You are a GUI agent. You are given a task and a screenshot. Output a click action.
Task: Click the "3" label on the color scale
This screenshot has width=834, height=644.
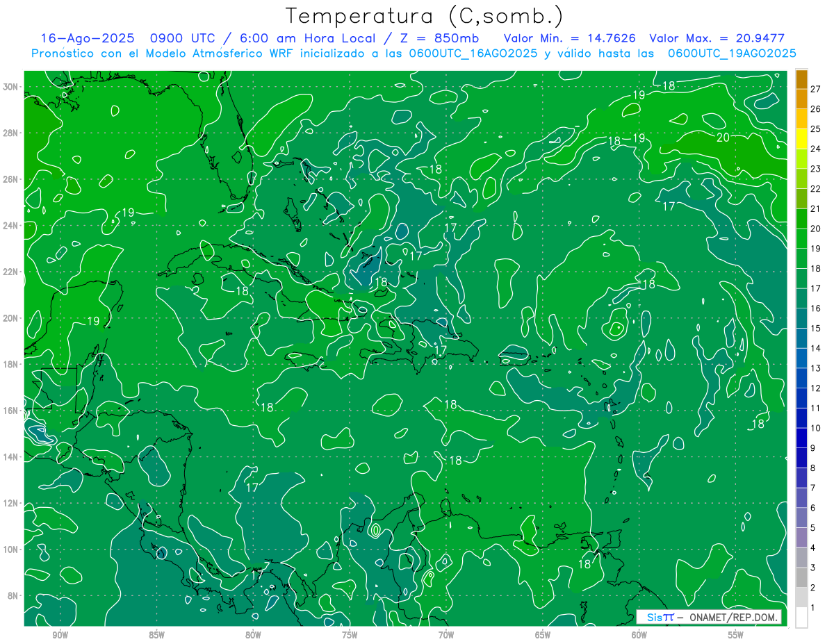[x=813, y=568]
